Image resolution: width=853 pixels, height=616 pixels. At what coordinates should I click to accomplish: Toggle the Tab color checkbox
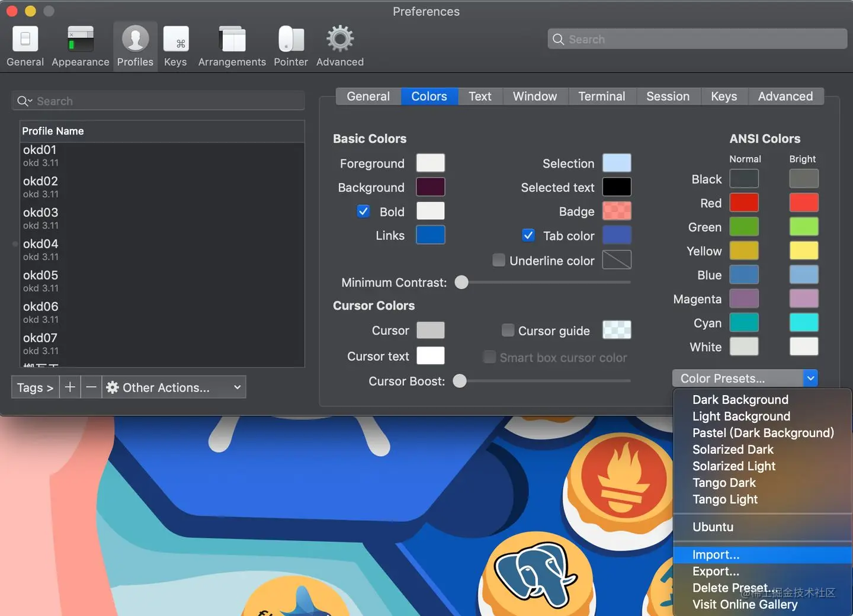[528, 236]
